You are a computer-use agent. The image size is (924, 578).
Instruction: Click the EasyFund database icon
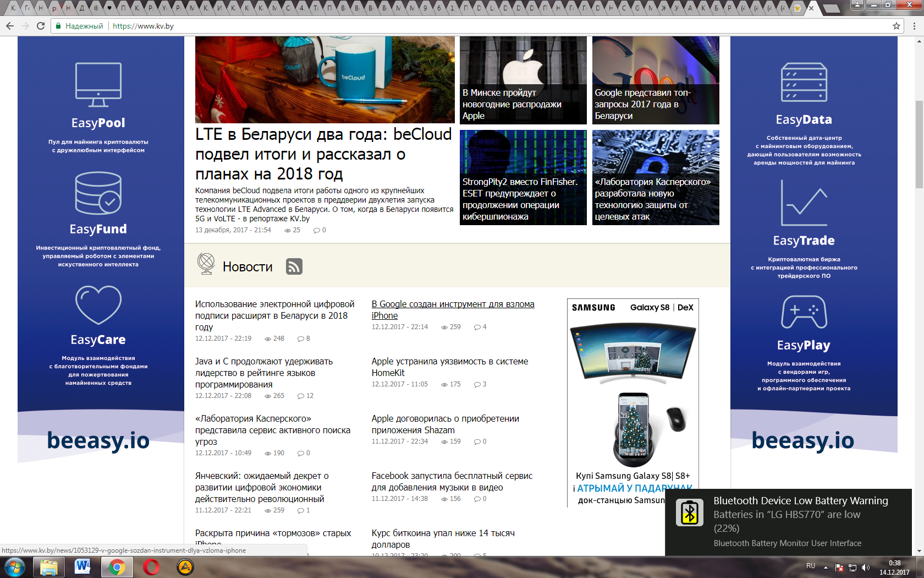click(x=98, y=193)
